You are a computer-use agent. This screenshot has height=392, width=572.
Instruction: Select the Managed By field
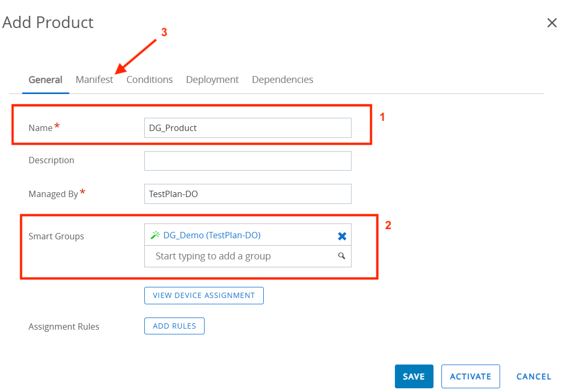(x=247, y=194)
